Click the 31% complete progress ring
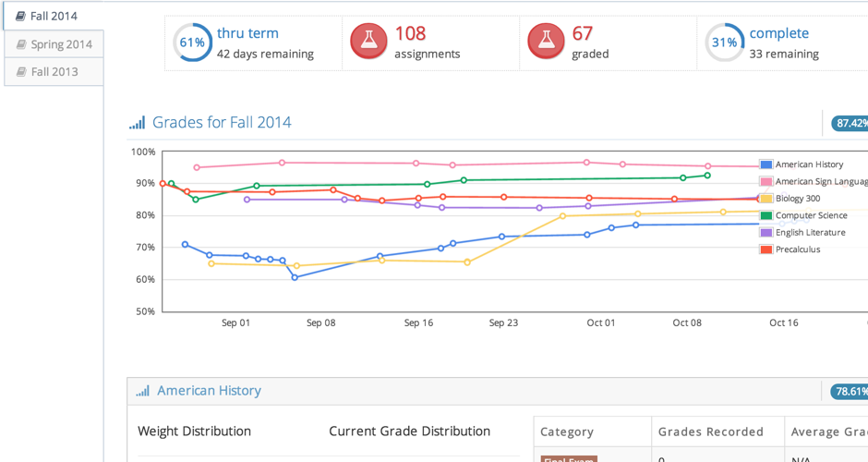Screen dimensions: 868x462 tap(724, 43)
